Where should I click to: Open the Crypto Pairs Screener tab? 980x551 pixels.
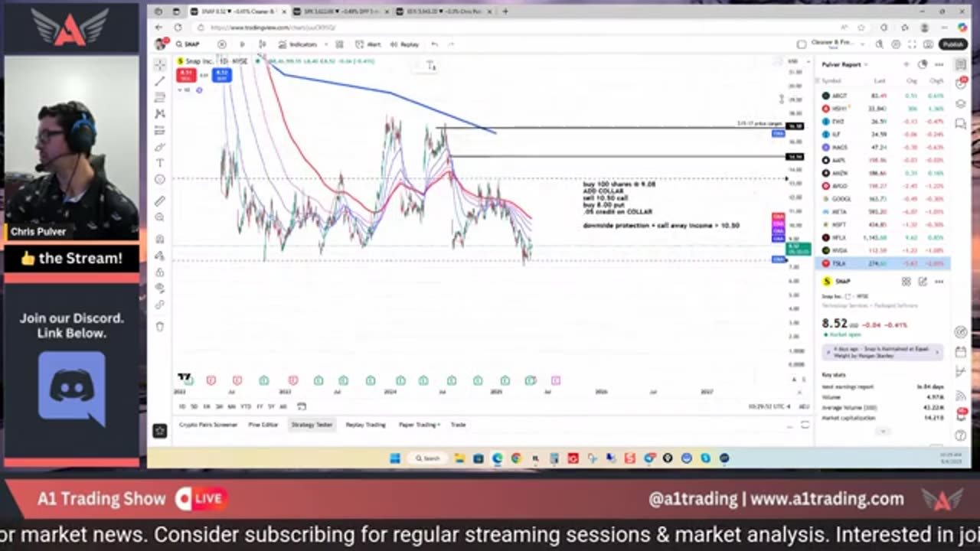[x=208, y=425]
